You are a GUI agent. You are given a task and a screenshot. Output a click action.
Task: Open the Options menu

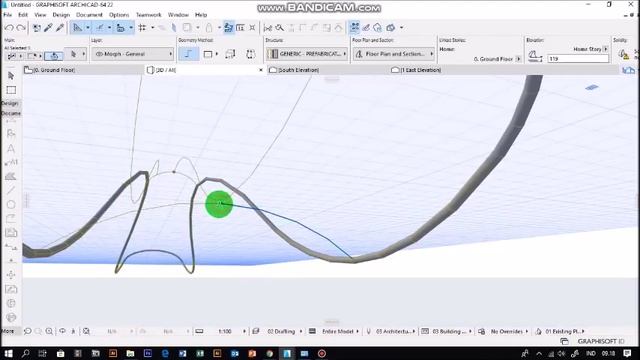119,15
